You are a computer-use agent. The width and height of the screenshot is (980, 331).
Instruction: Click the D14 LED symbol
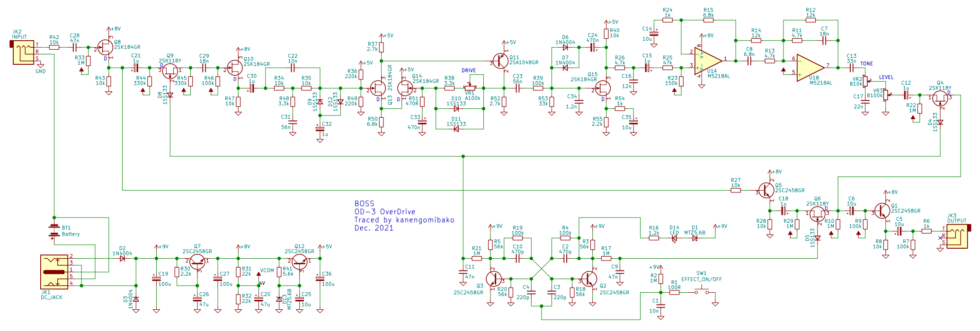click(x=674, y=238)
